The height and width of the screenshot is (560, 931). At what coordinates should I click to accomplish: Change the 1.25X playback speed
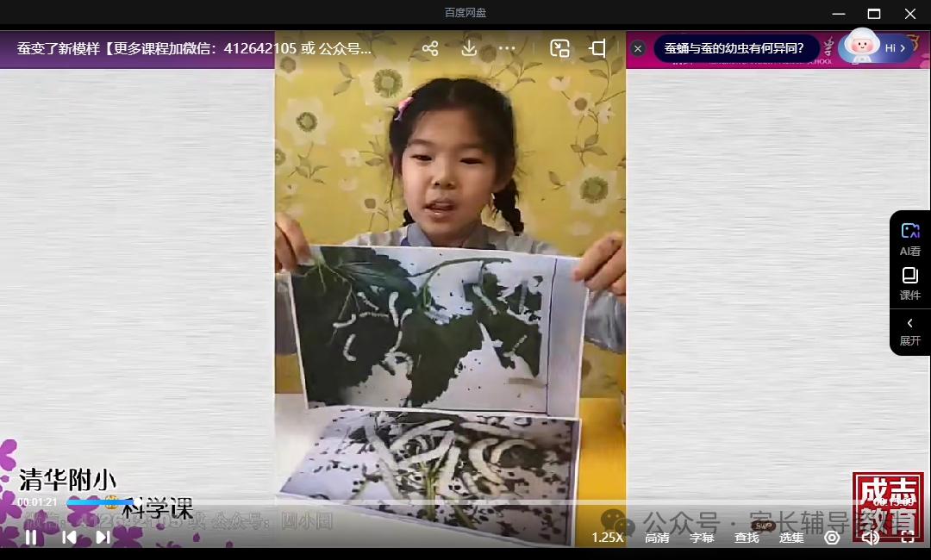607,537
